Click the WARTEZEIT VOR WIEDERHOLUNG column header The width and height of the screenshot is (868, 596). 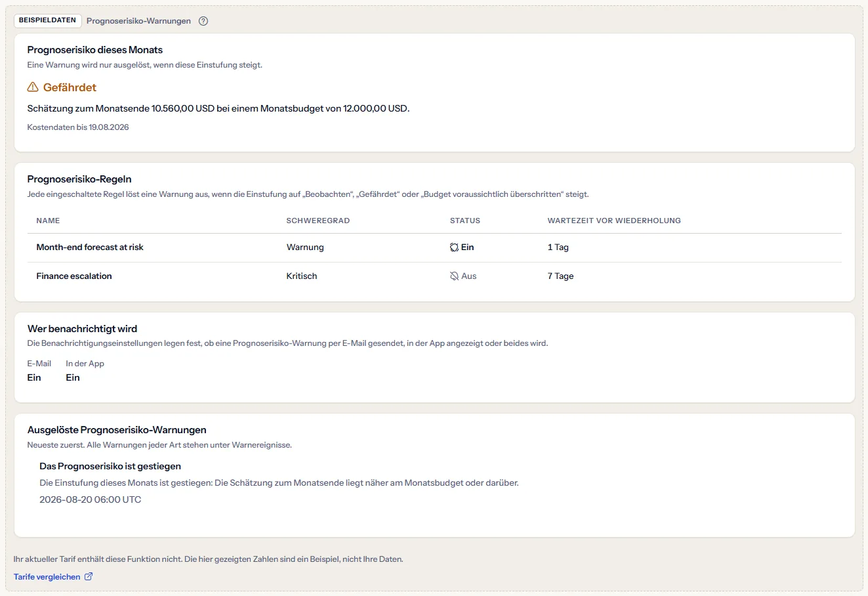tap(614, 221)
